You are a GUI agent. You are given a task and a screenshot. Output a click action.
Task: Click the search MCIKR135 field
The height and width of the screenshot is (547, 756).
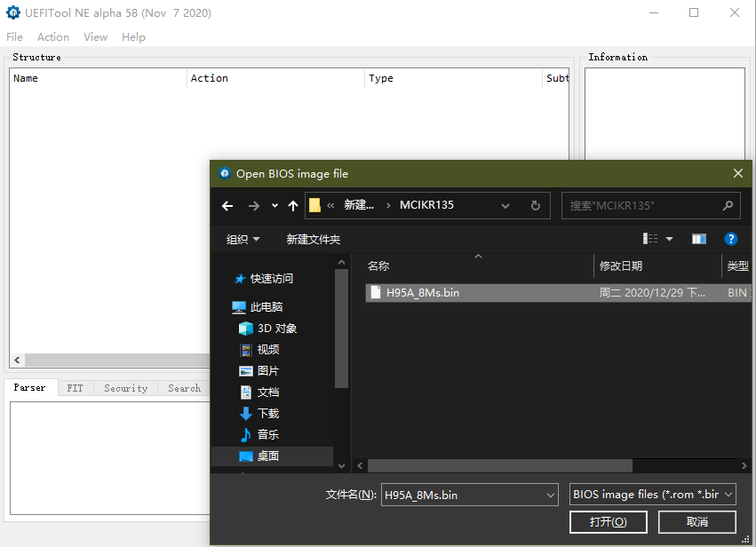(643, 205)
